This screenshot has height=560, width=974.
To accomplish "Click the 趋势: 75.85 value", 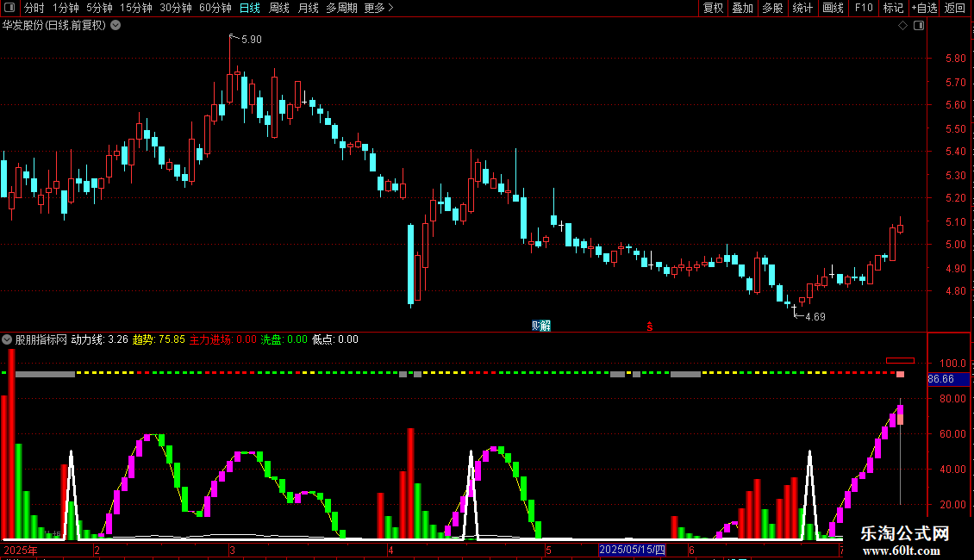I will click(x=159, y=339).
